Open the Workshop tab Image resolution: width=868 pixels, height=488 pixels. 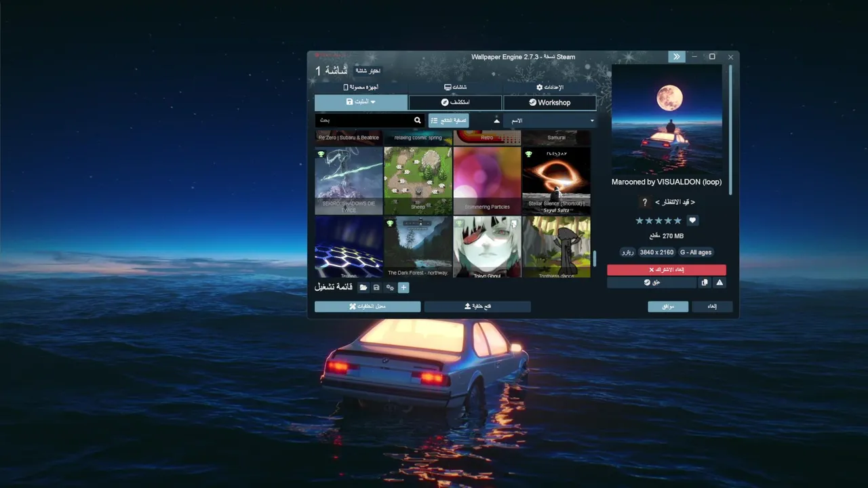click(x=550, y=102)
